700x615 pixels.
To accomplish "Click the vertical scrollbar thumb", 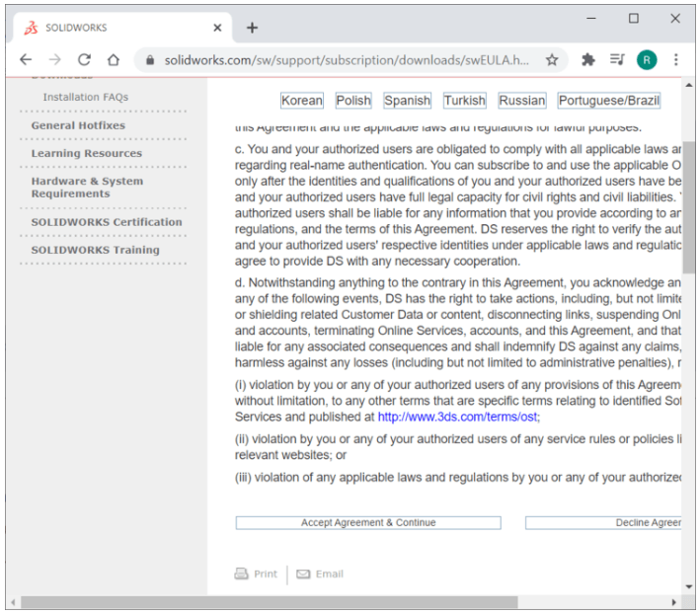I will (x=689, y=207).
